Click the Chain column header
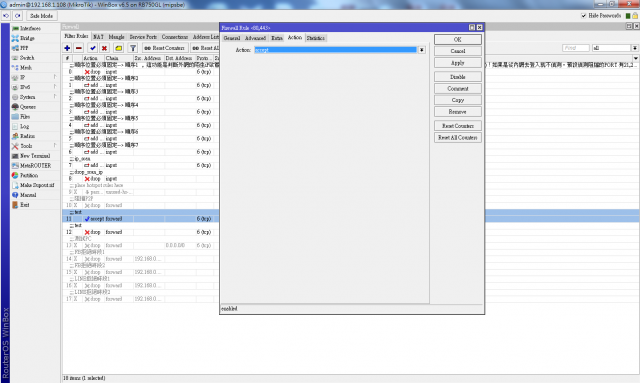640x383 pixels. [118, 58]
